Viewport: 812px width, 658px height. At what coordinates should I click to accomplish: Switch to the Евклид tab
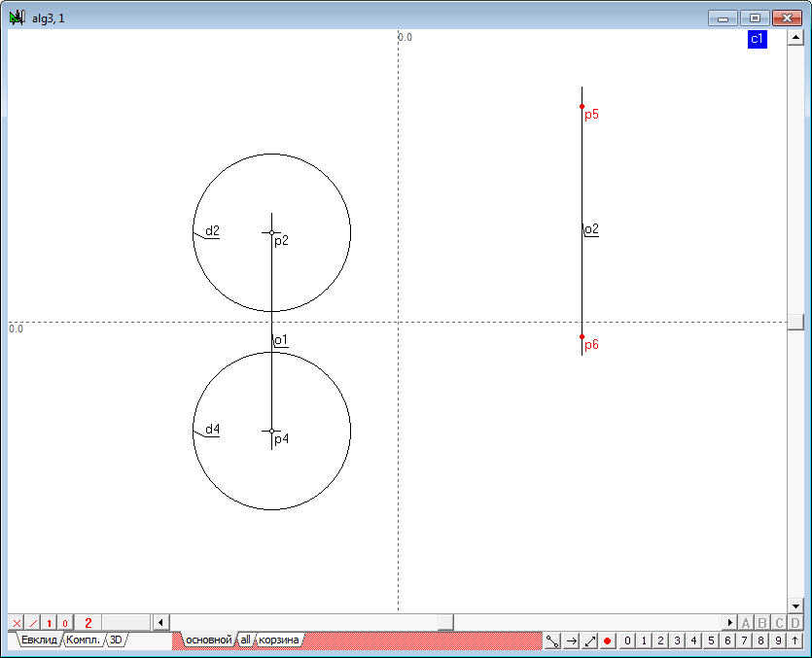pyautogui.click(x=39, y=640)
